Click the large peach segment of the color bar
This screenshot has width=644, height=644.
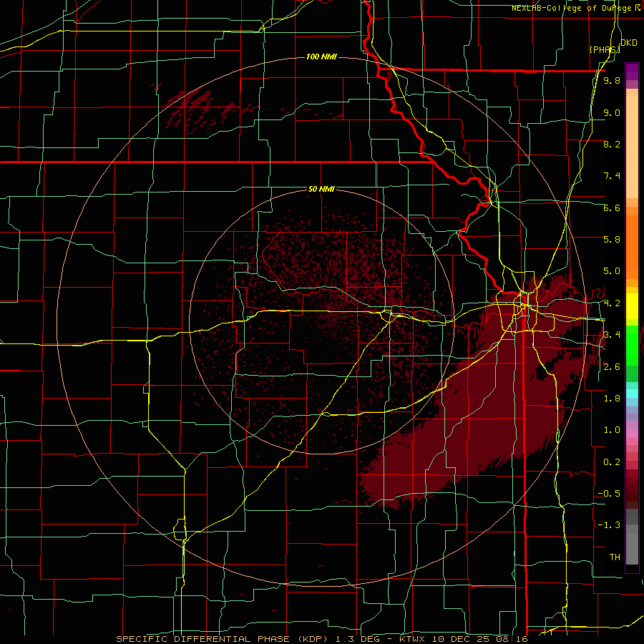[x=632, y=147]
